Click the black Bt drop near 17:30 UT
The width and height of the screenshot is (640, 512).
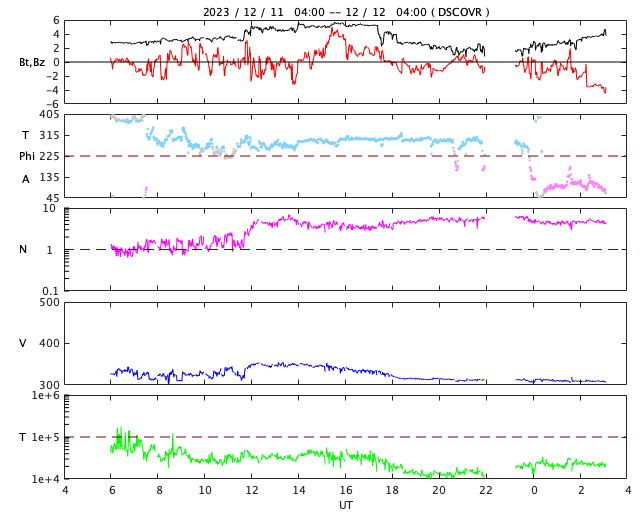pos(380,36)
